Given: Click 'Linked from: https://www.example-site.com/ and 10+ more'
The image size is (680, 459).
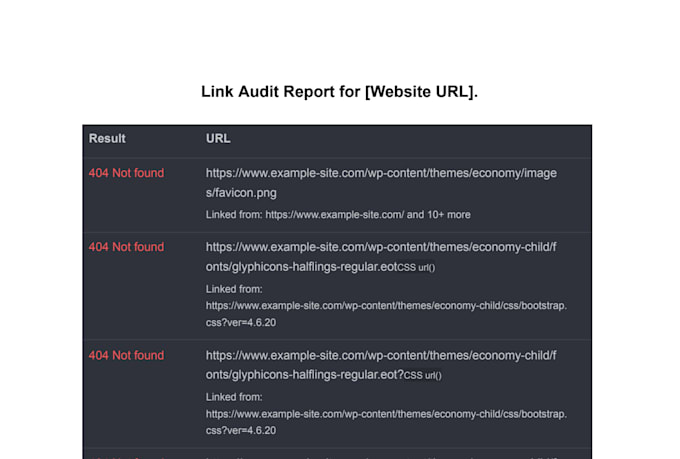Looking at the screenshot, I should [x=338, y=215].
